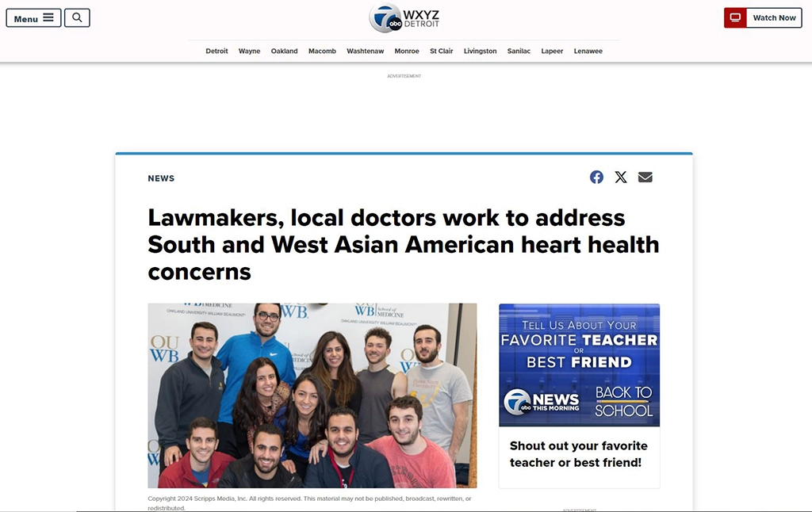Screen dimensions: 812x512
Task: Select St Clair in the navigation
Action: [x=441, y=52]
